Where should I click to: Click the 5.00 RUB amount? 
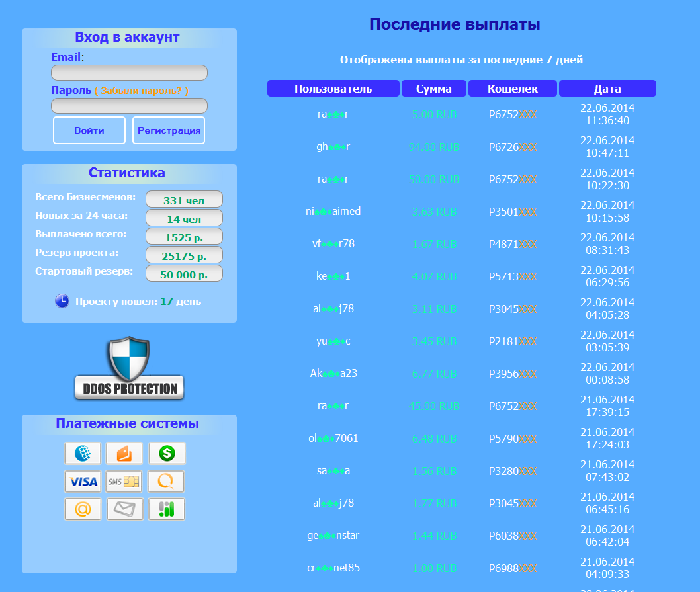pyautogui.click(x=434, y=114)
